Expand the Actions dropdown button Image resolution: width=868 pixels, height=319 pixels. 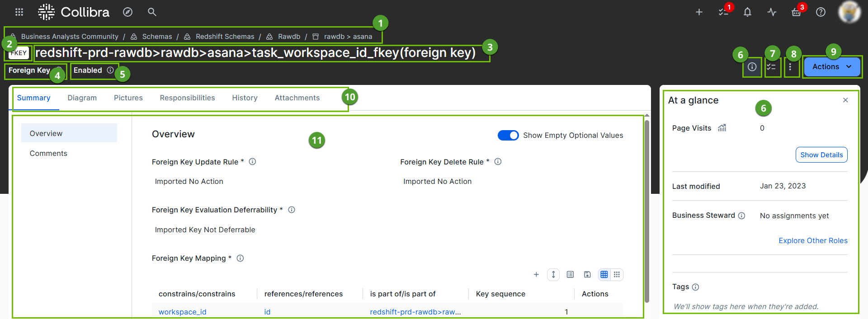832,67
